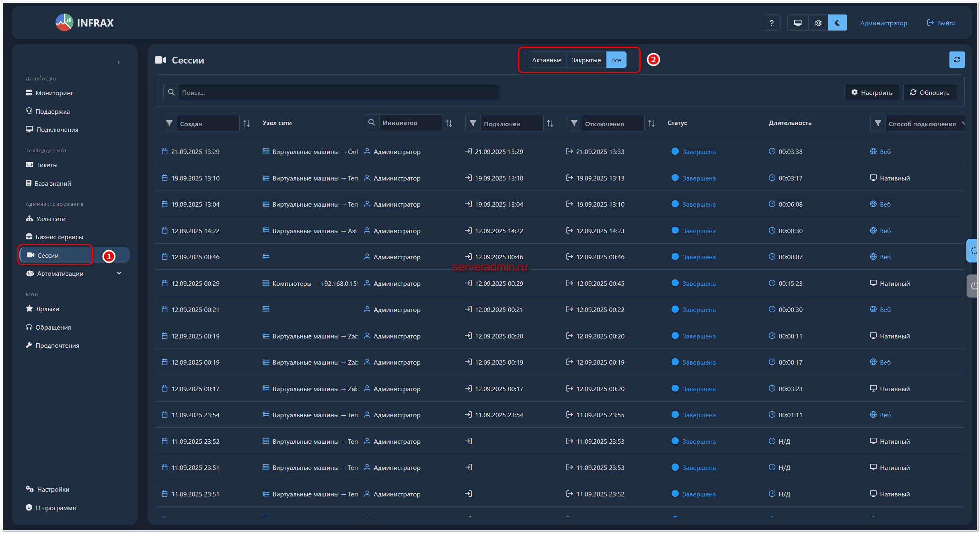The width and height of the screenshot is (980, 533).
Task: Expand the Автоматизации submenu
Action: pos(119,273)
